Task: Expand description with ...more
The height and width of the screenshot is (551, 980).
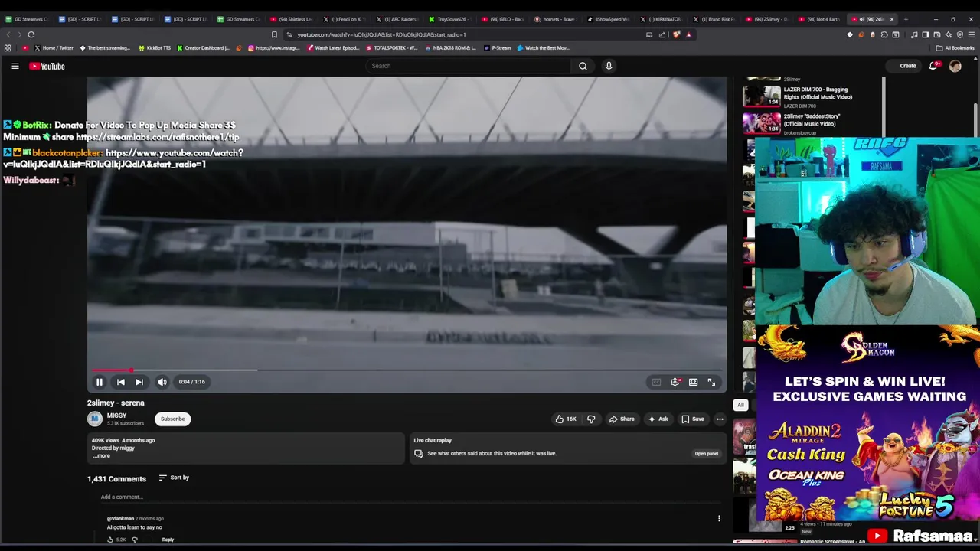Action: point(102,456)
